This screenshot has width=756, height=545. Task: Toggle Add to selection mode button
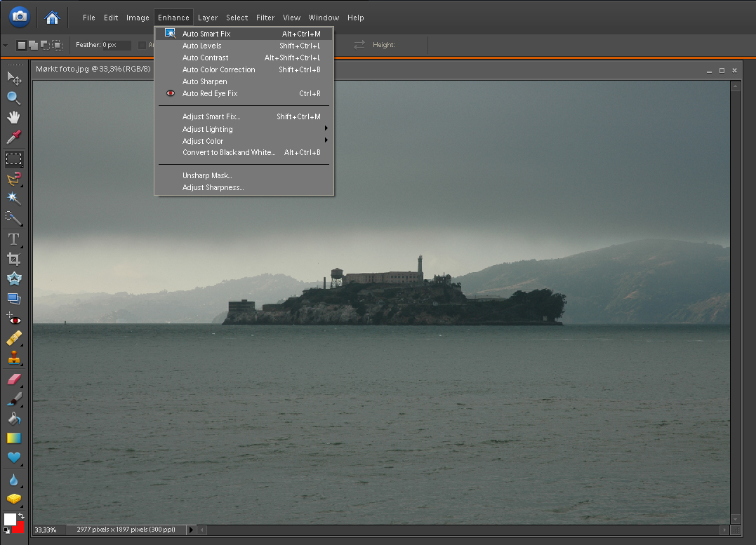click(32, 45)
